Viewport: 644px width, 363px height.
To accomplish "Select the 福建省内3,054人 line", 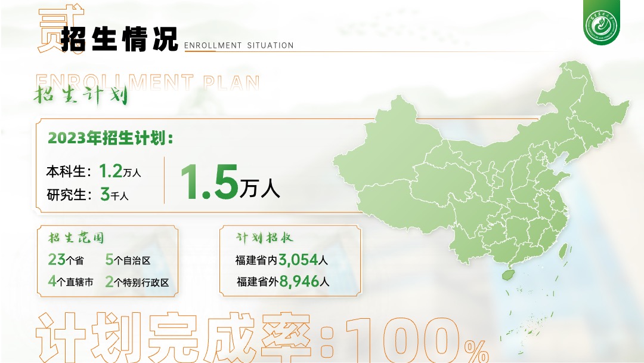I will click(281, 260).
